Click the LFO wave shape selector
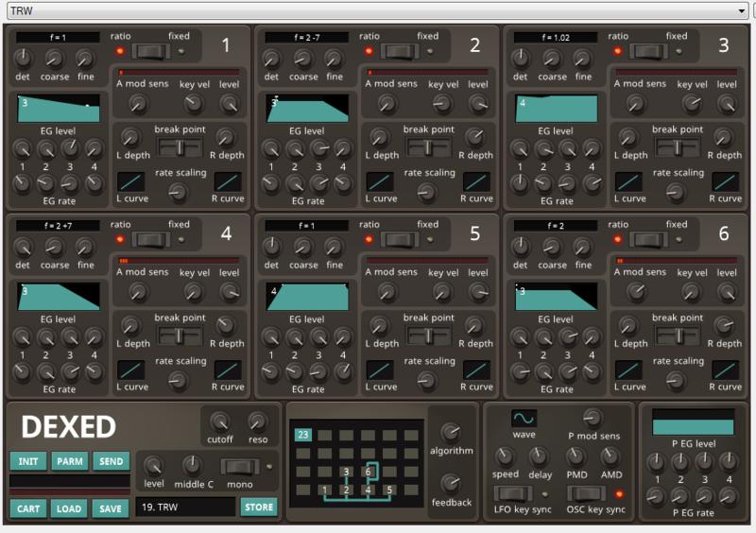The image size is (756, 533). coord(524,419)
